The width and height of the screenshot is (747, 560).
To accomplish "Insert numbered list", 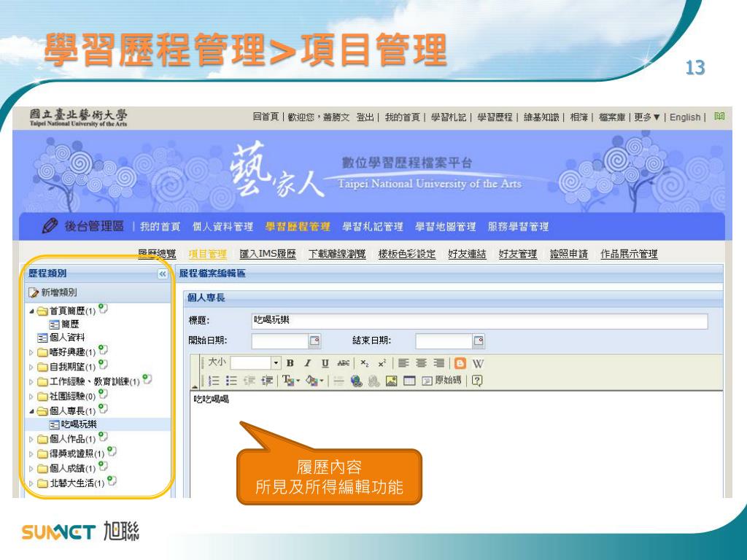I will coord(214,381).
